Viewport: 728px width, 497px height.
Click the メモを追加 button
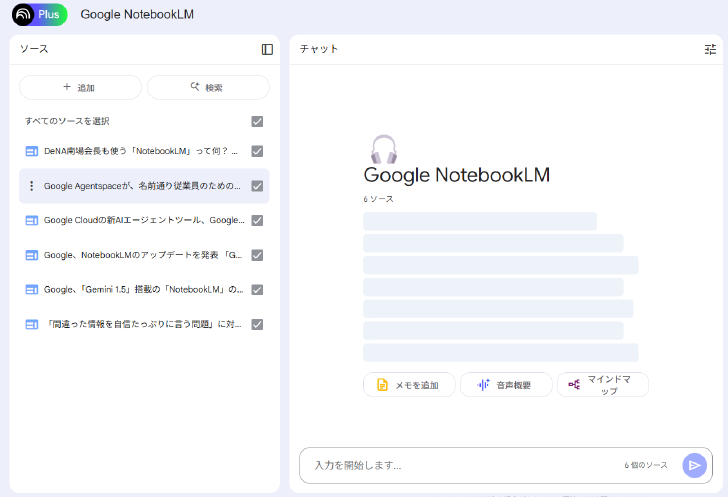click(409, 385)
